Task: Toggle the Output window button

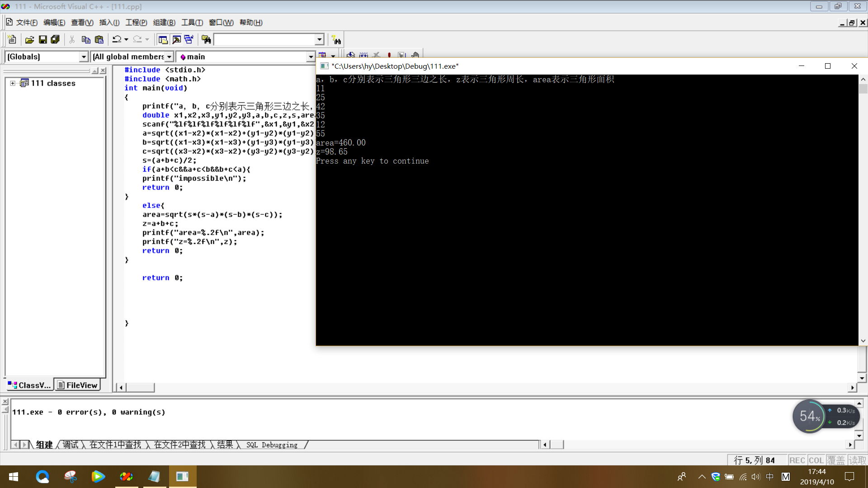Action: coord(176,40)
